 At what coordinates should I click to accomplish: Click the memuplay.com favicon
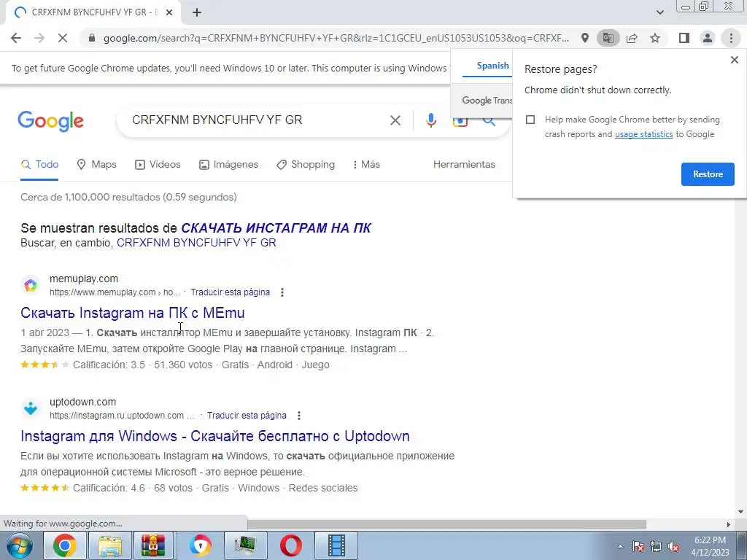click(31, 285)
